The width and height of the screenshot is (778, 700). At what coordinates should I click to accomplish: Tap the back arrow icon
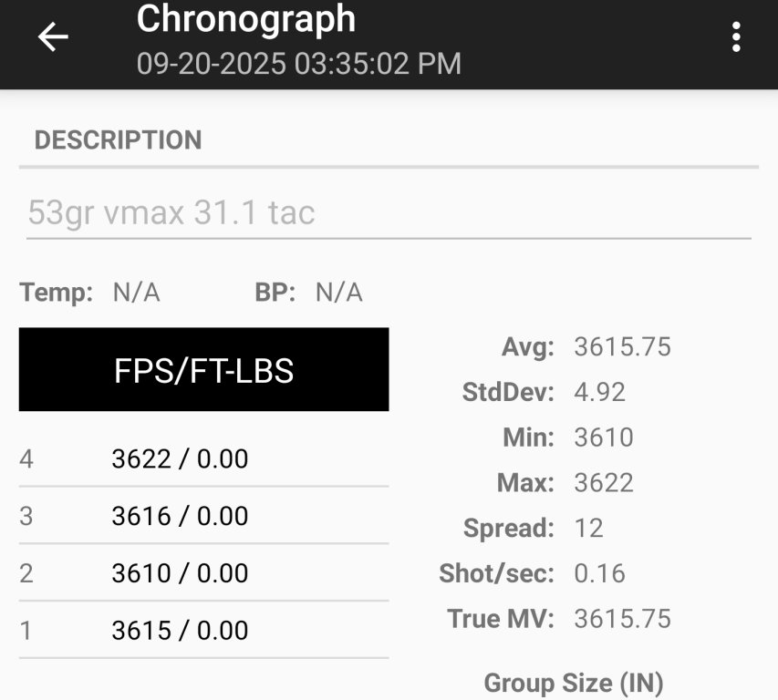53,37
